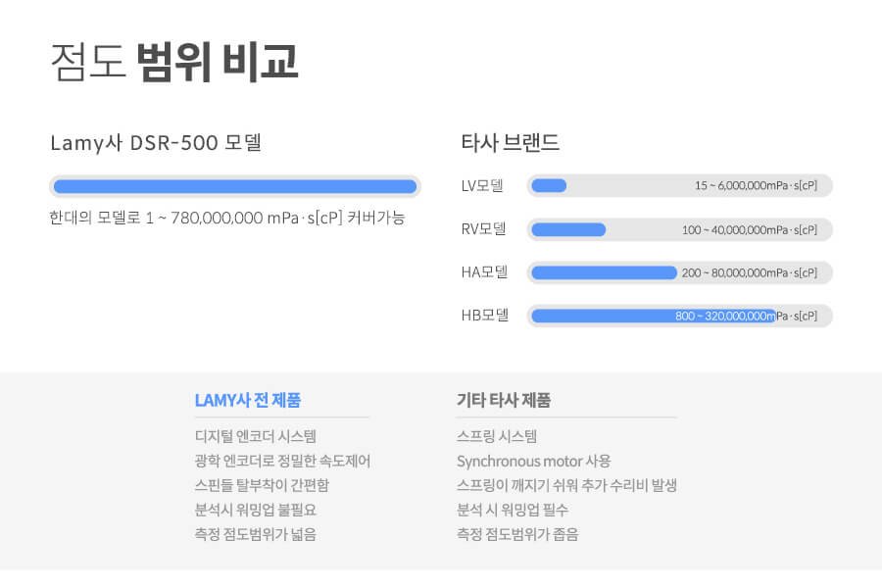The image size is (882, 588).
Task: Click the 측정 점도범위가 좁음 item
Action: pyautogui.click(x=517, y=534)
